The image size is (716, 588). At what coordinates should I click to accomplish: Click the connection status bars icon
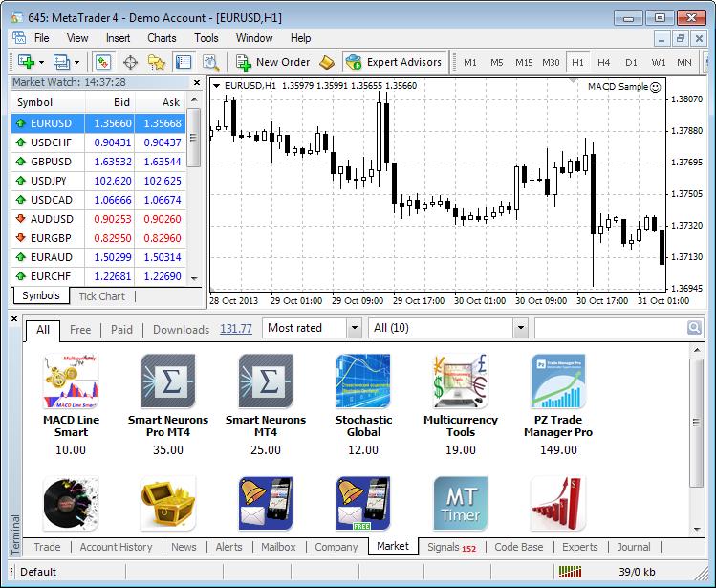tap(570, 572)
